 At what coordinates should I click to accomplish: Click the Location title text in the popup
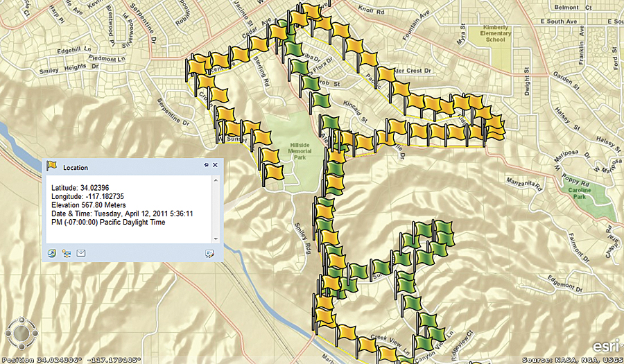click(x=76, y=167)
